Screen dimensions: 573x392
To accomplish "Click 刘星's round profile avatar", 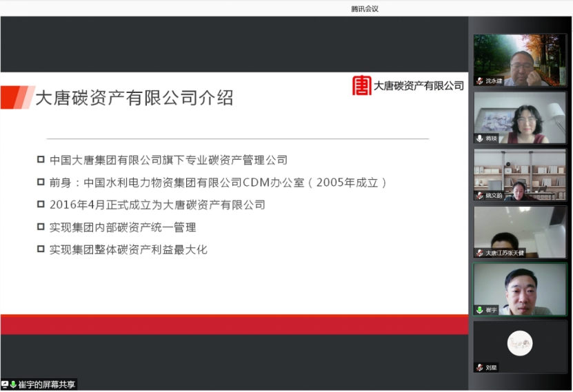I will (x=520, y=343).
